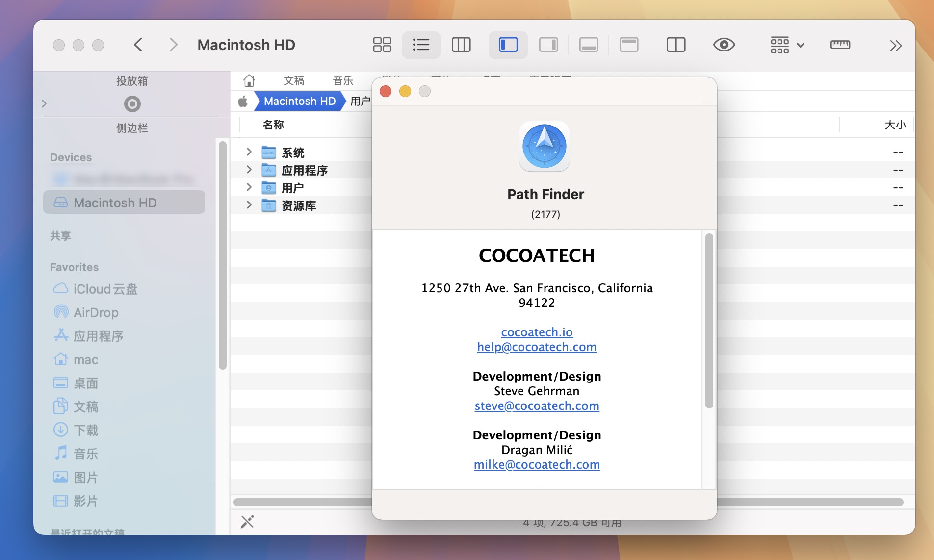Viewport: 934px width, 560px height.
Task: Click the 投放箱 drop stack label
Action: coord(132,81)
